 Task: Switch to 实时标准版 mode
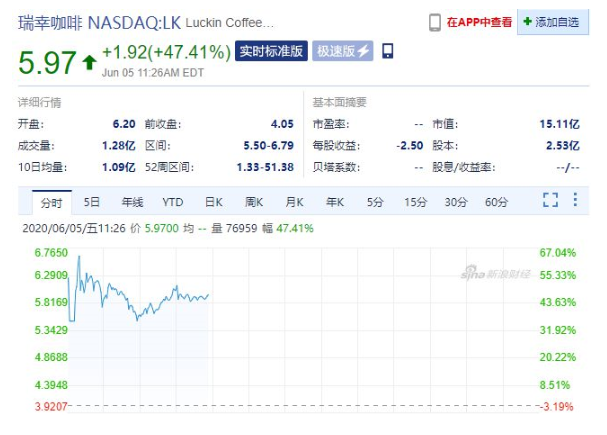coord(270,51)
